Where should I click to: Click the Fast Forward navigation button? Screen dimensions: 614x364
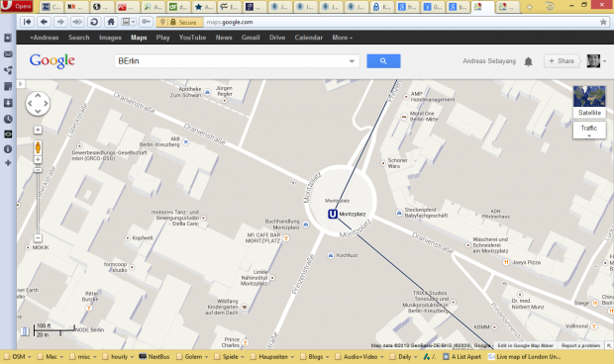[x=77, y=22]
